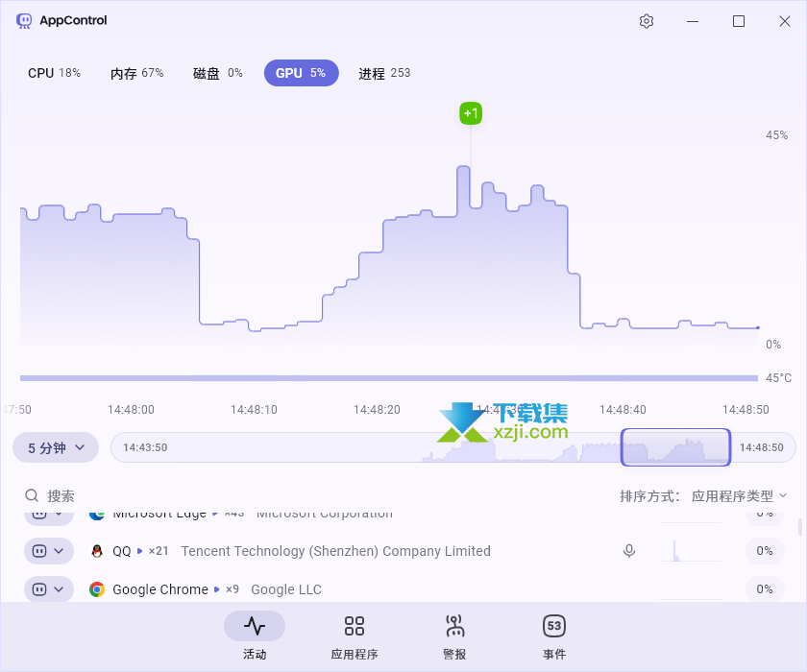Click the QQ application icon
The width and height of the screenshot is (807, 672).
[96, 551]
